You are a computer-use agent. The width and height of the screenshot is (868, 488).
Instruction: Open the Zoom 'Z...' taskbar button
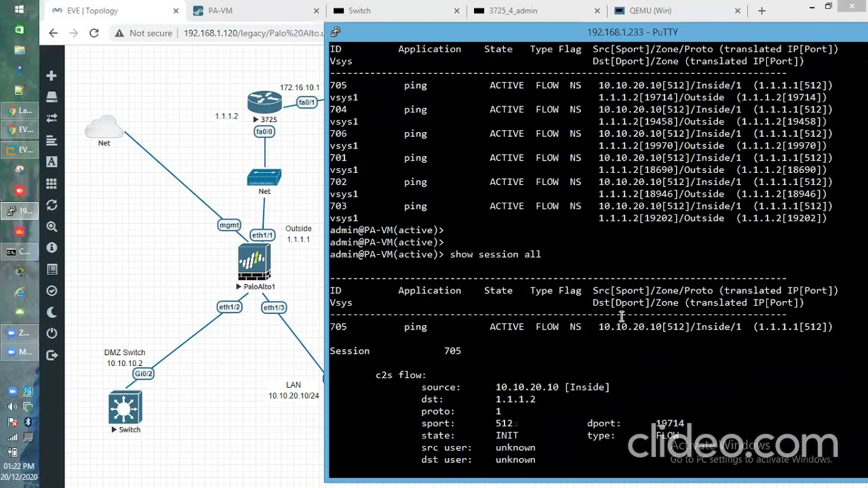(x=20, y=333)
